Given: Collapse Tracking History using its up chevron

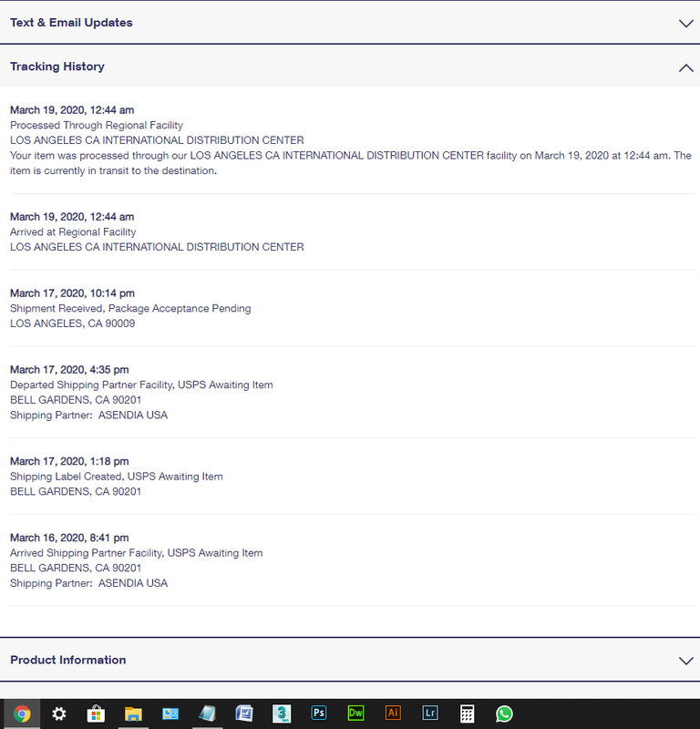Looking at the screenshot, I should tap(685, 67).
